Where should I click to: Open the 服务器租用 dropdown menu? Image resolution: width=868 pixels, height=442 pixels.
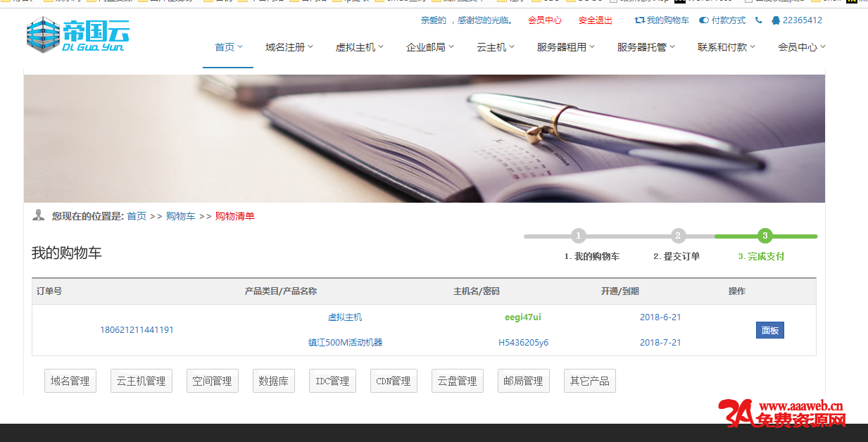pos(565,47)
